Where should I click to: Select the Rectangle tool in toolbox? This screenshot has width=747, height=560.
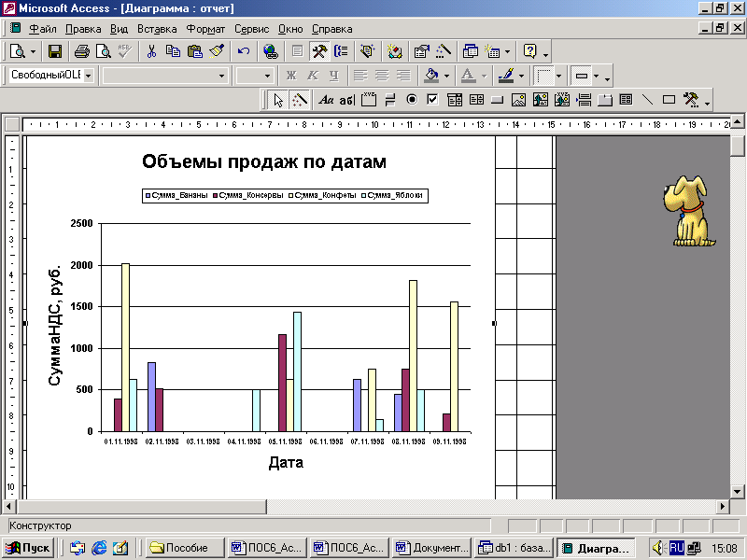pos(669,100)
